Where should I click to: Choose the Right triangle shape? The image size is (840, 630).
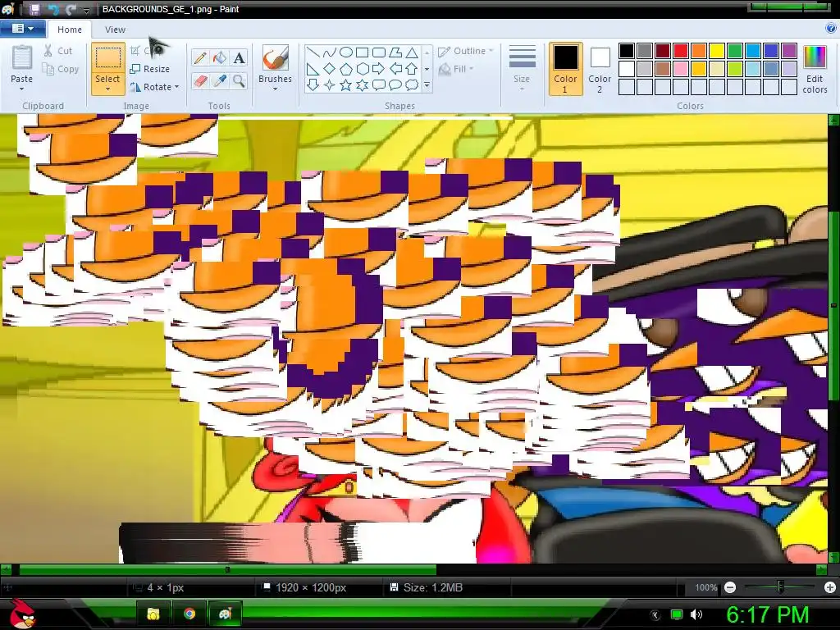coord(313,69)
